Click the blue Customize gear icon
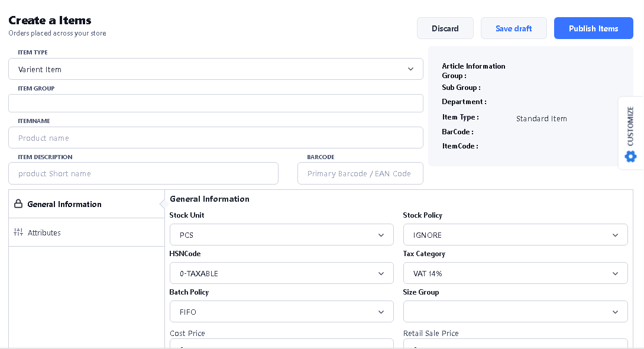Screen dimensions: 644x349 (630, 156)
